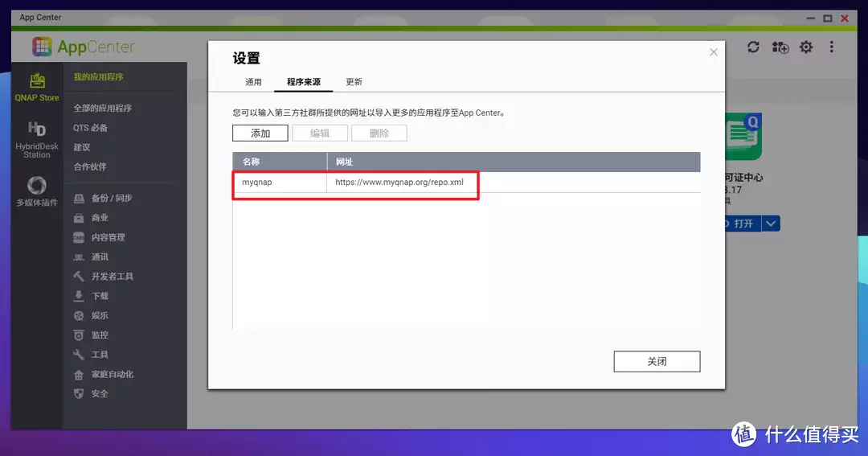
Task: Open 全部的应用程序 in sidebar
Action: [102, 108]
